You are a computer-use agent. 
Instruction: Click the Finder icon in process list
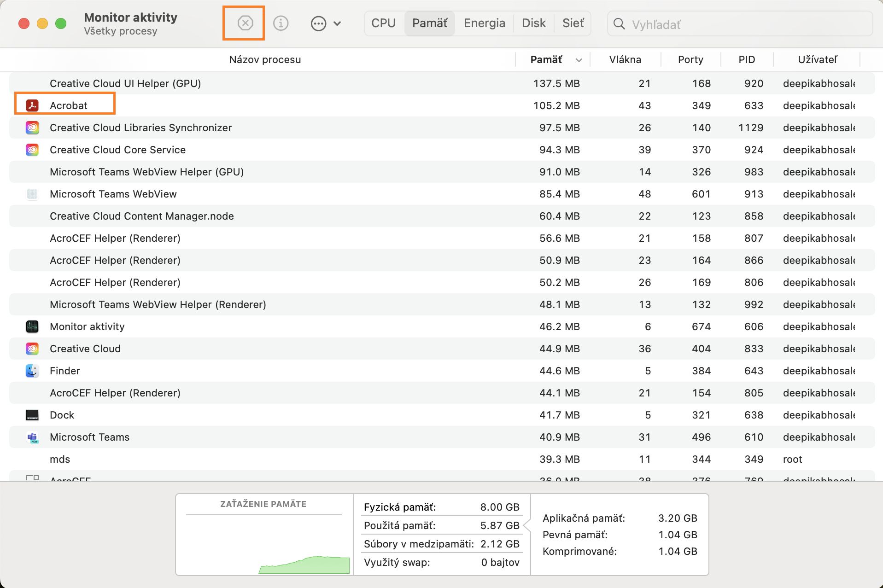tap(32, 371)
